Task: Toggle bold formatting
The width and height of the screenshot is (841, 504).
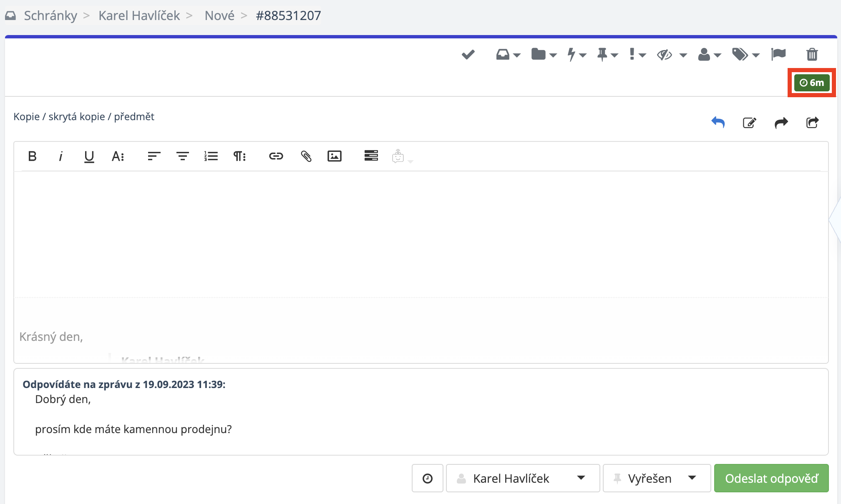Action: click(x=32, y=156)
